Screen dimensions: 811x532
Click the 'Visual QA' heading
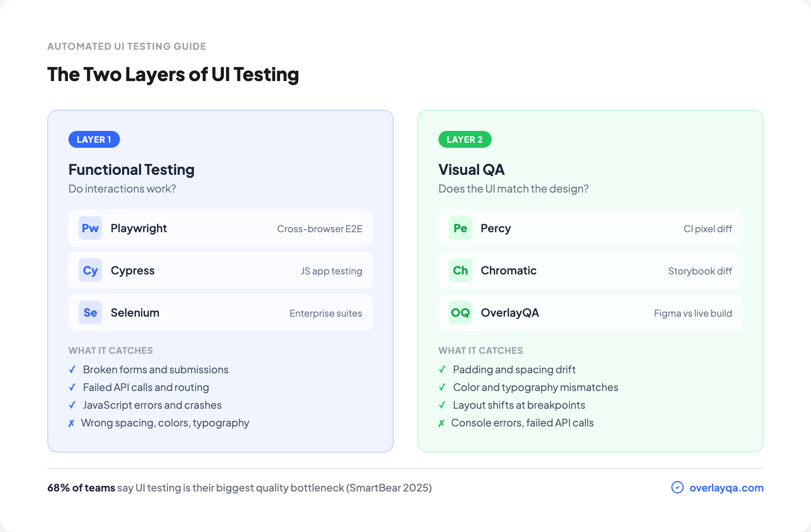(x=471, y=170)
